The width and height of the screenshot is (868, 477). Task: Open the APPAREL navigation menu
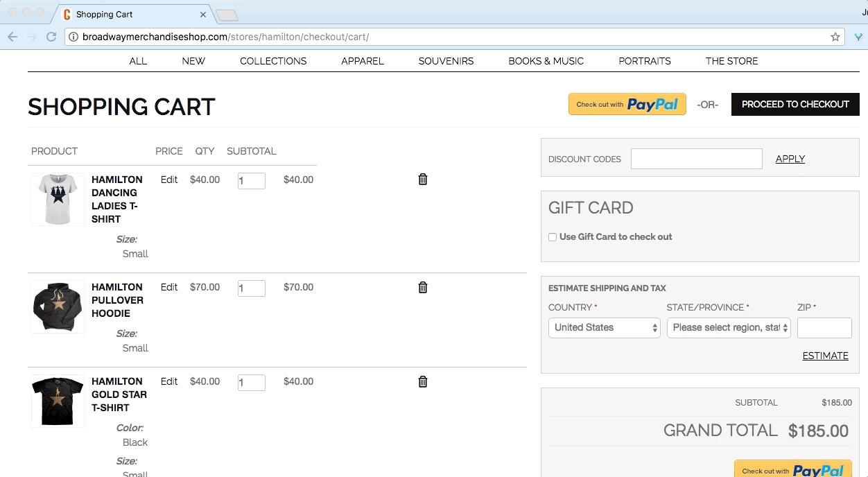362,61
